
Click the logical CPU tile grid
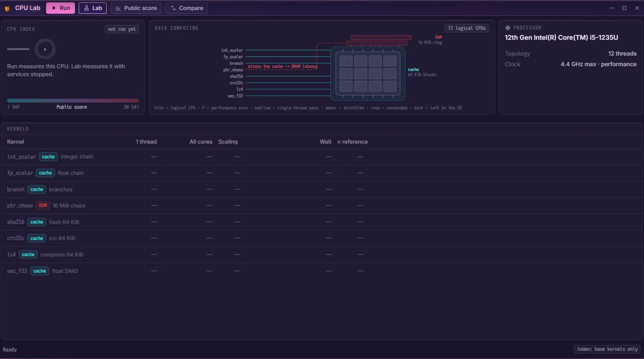[x=368, y=74]
